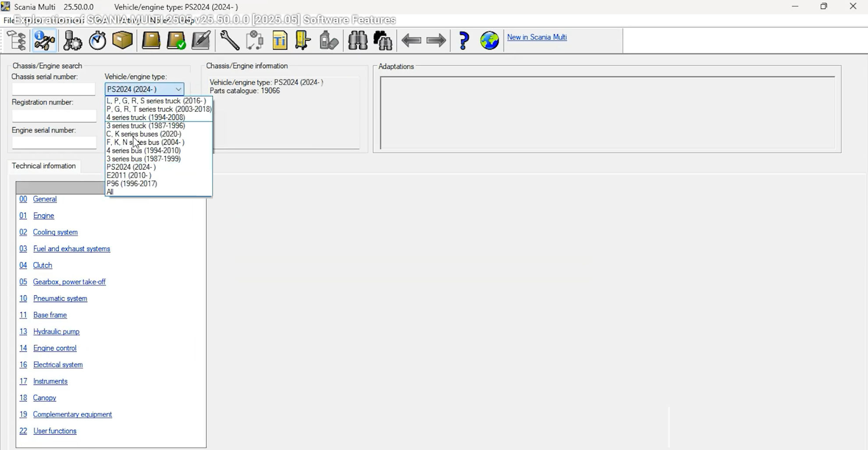This screenshot has width=868, height=450.
Task: Choose L, P, G, R, S series truck (2016-)
Action: tap(159, 101)
